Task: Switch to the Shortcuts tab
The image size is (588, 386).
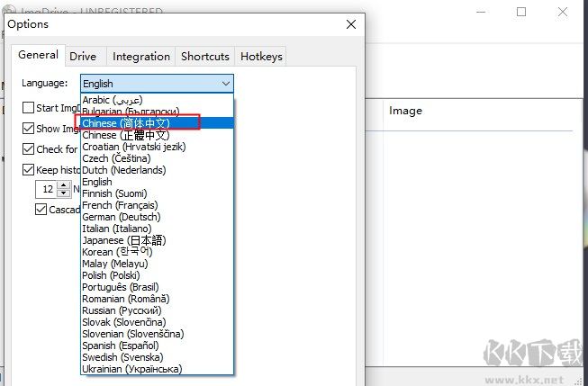Action: 205,57
